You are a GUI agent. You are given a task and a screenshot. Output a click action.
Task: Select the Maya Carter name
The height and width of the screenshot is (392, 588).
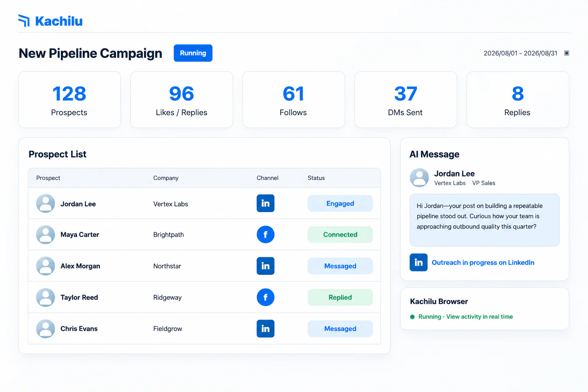(80, 235)
